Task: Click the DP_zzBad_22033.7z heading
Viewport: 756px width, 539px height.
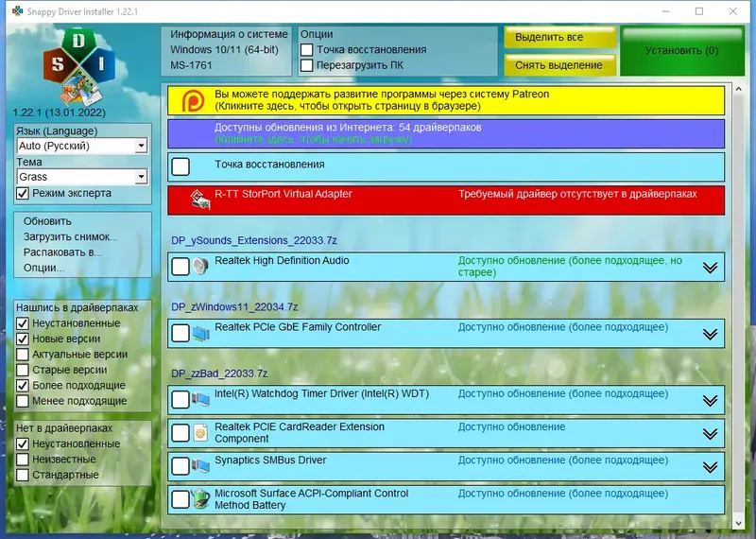Action: pyautogui.click(x=219, y=374)
